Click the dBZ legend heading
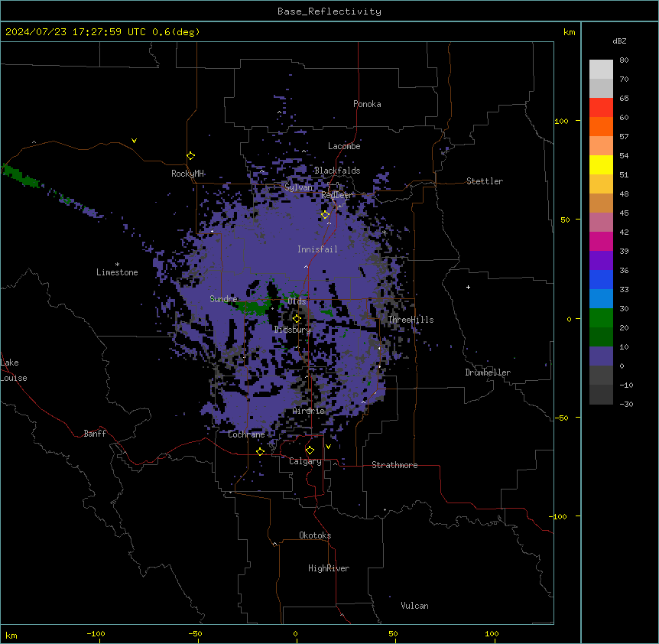Screen dimensions: 659x644 click(x=619, y=41)
